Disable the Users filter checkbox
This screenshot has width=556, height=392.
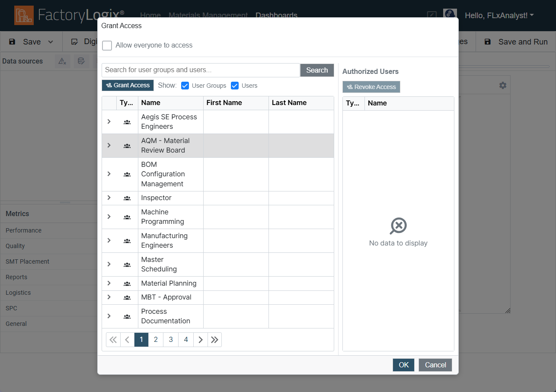click(235, 86)
